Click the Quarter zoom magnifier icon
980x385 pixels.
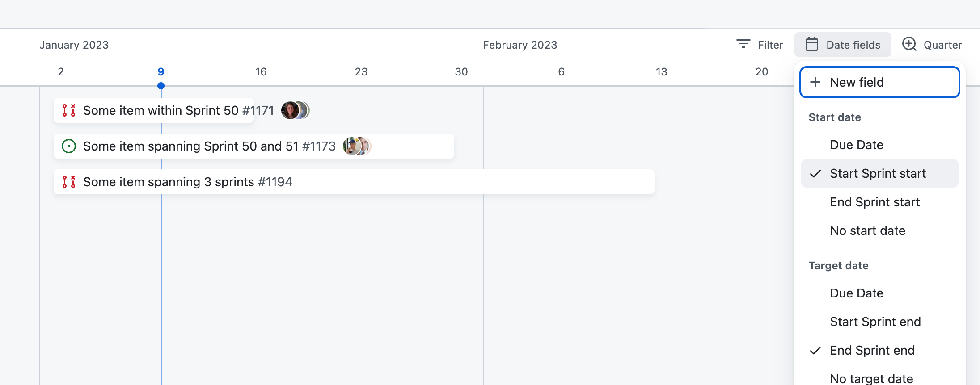pyautogui.click(x=909, y=44)
